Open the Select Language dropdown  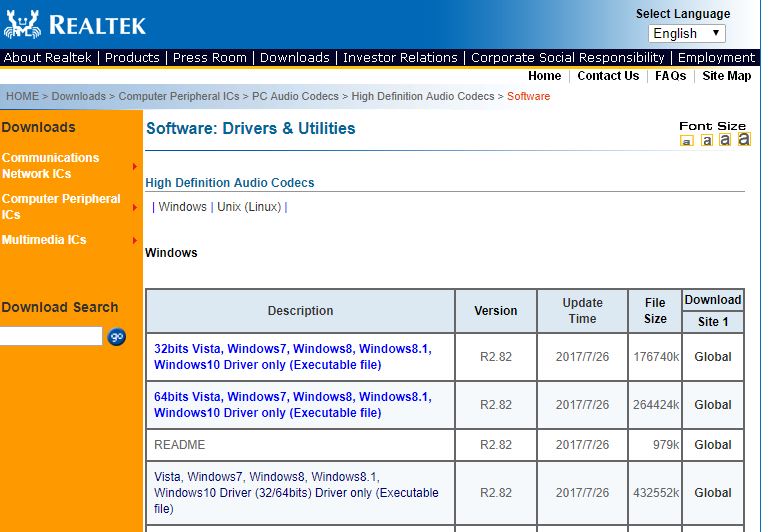pos(686,33)
